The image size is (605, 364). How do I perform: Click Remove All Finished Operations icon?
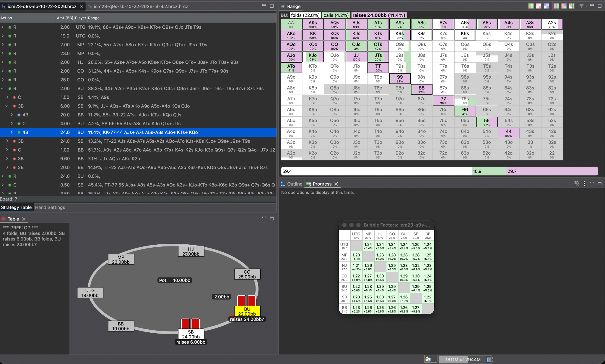577,183
